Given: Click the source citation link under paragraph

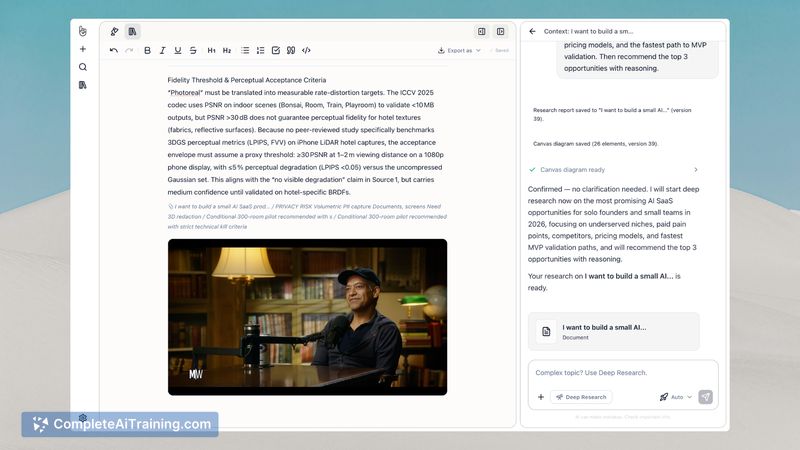Looking at the screenshot, I should tap(307, 216).
